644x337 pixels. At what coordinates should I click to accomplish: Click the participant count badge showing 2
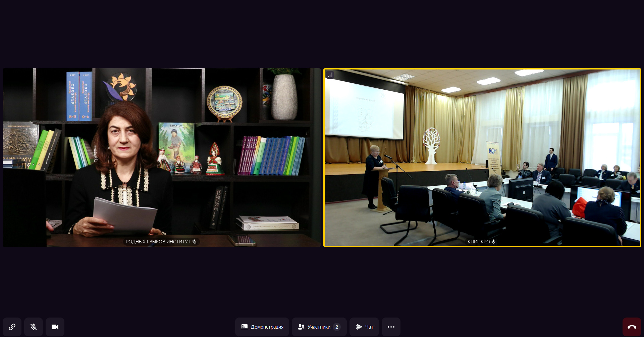coord(337,327)
